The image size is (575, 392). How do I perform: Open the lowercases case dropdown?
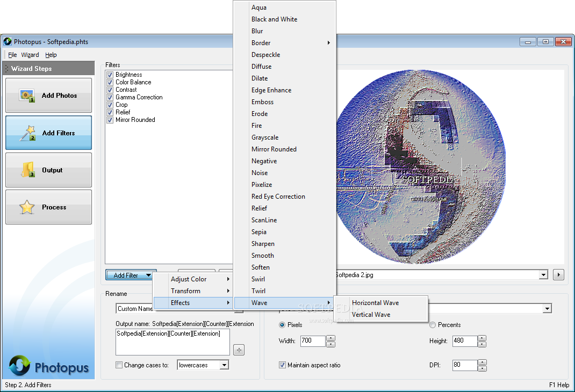click(225, 365)
